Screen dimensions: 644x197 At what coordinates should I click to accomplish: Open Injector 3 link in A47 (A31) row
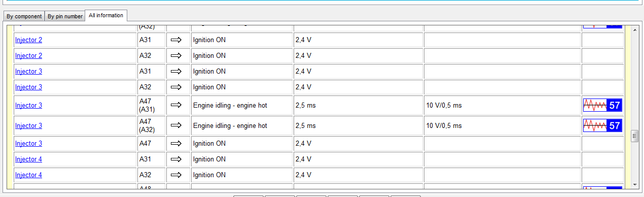28,105
